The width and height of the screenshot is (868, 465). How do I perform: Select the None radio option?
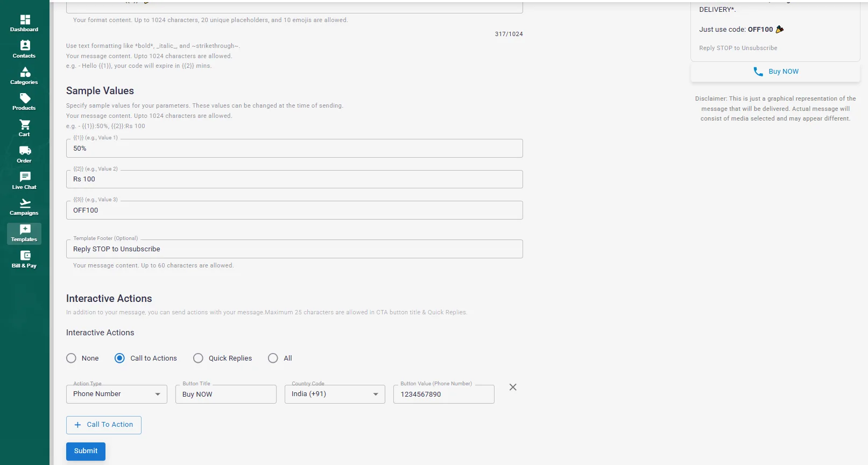tap(71, 358)
